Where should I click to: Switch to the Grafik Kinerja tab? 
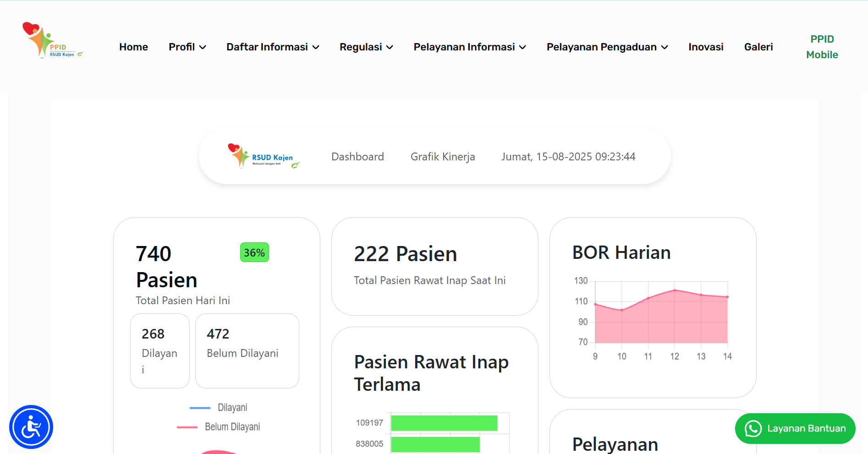click(x=443, y=157)
